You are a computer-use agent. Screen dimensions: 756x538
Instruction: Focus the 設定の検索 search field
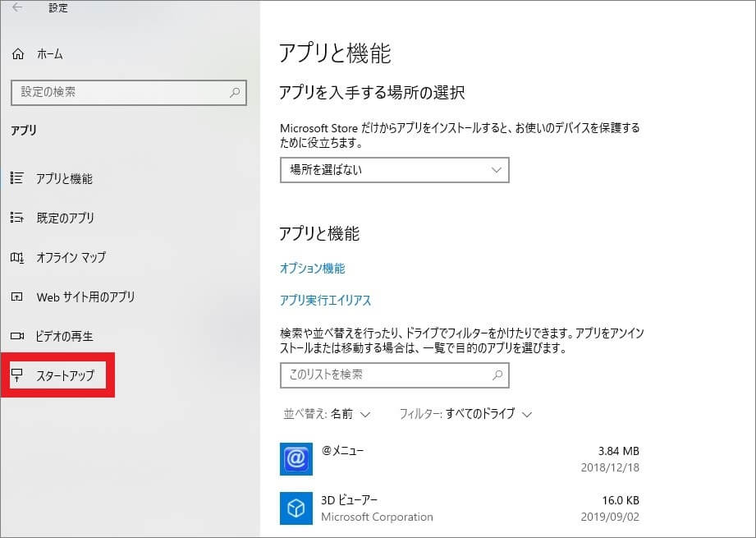coord(129,92)
